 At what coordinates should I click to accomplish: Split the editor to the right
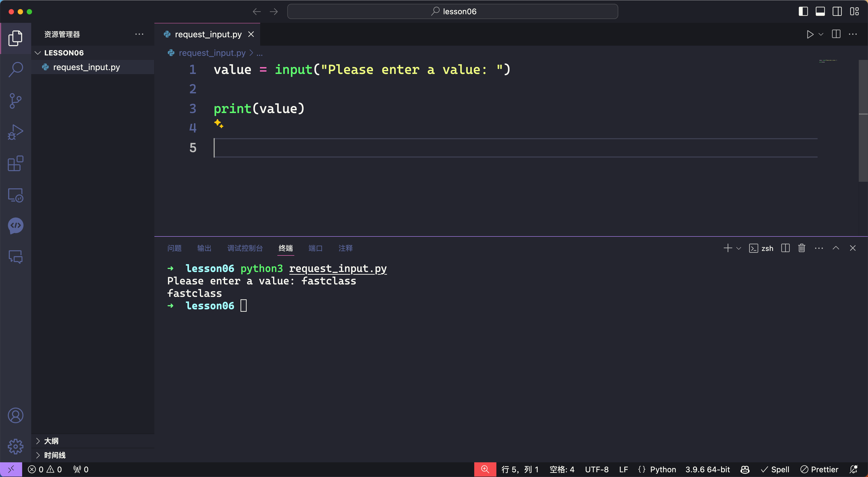tap(836, 34)
